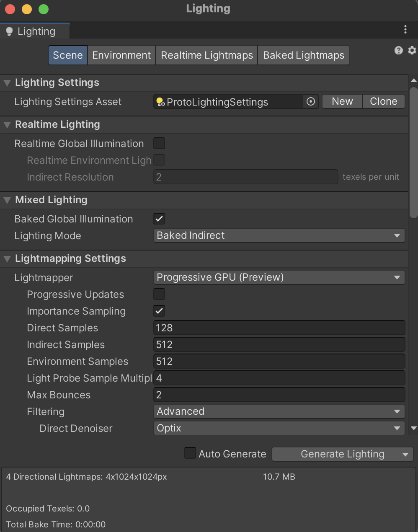Screen dimensions: 418x532
Task: Collapse the Mixed Lighting section
Action: coord(7,200)
